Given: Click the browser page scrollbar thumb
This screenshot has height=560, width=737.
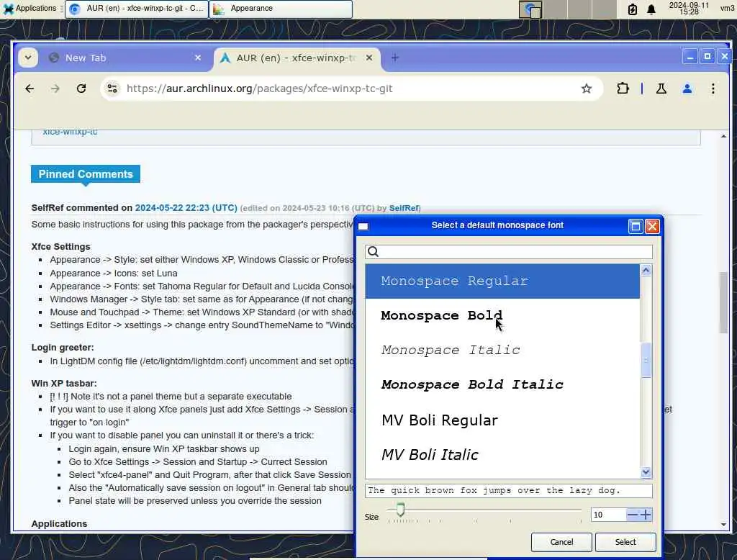Looking at the screenshot, I should point(723,303).
